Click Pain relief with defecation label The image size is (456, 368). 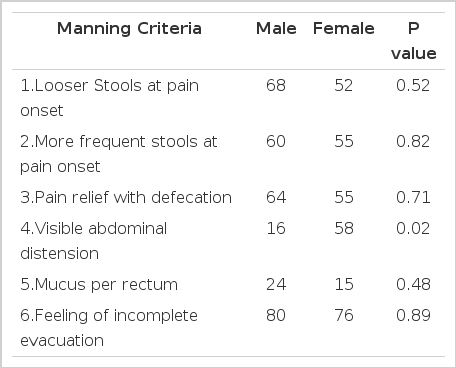[126, 197]
